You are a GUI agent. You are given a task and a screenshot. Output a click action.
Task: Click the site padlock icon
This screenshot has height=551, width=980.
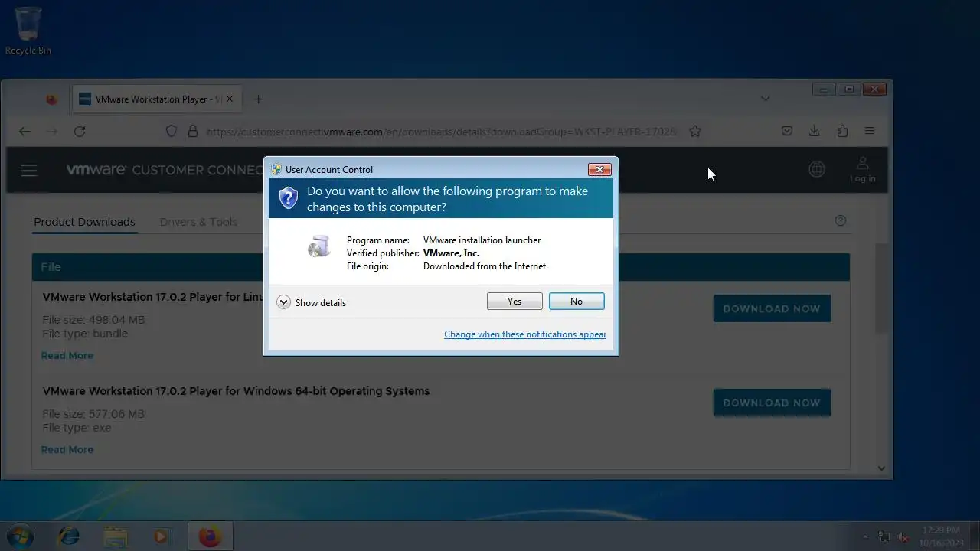[192, 132]
